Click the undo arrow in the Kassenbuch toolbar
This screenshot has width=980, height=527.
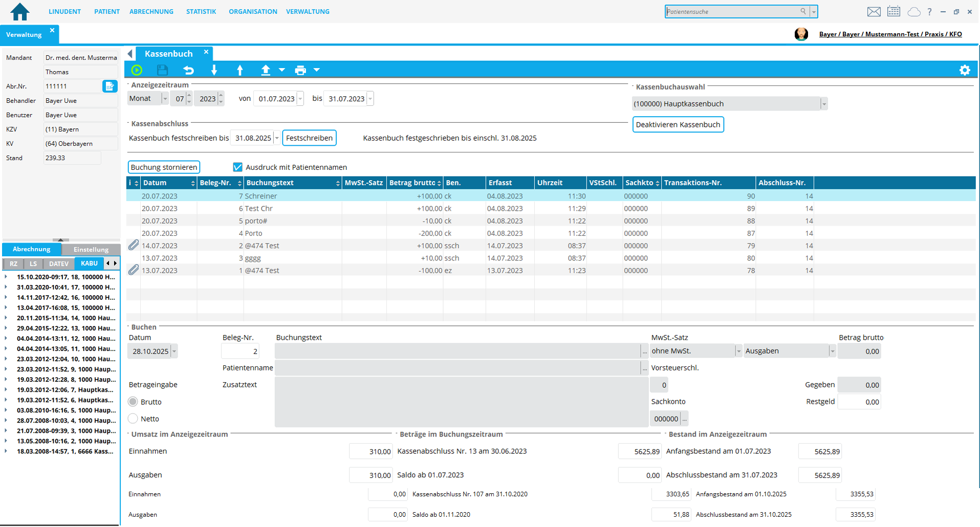point(188,70)
